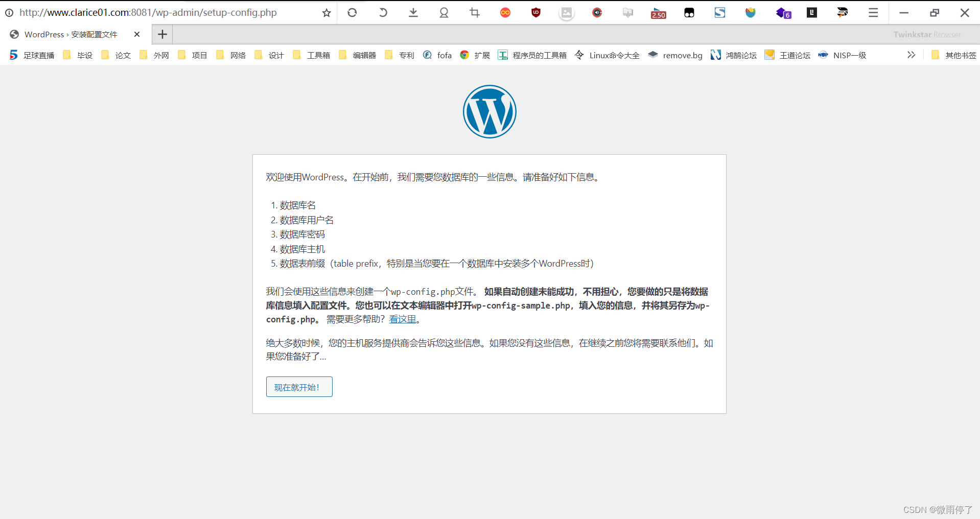Open the extension with 2.50 badge
This screenshot has height=519, width=980.
click(x=659, y=13)
